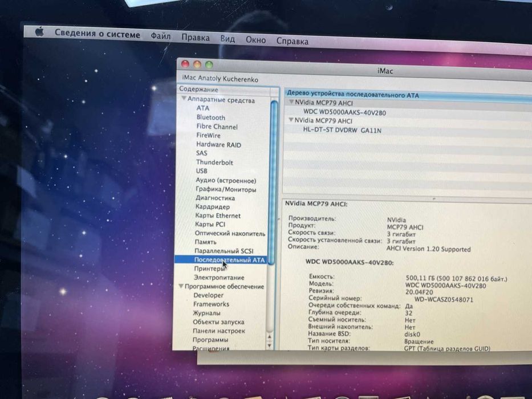Select Bluetooth in the sidebar
The width and height of the screenshot is (532, 399).
(x=211, y=117)
